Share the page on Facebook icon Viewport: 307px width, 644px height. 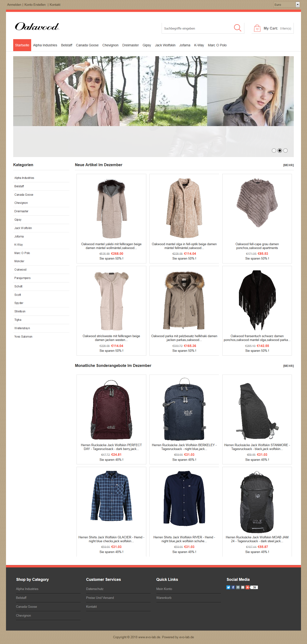click(x=233, y=587)
